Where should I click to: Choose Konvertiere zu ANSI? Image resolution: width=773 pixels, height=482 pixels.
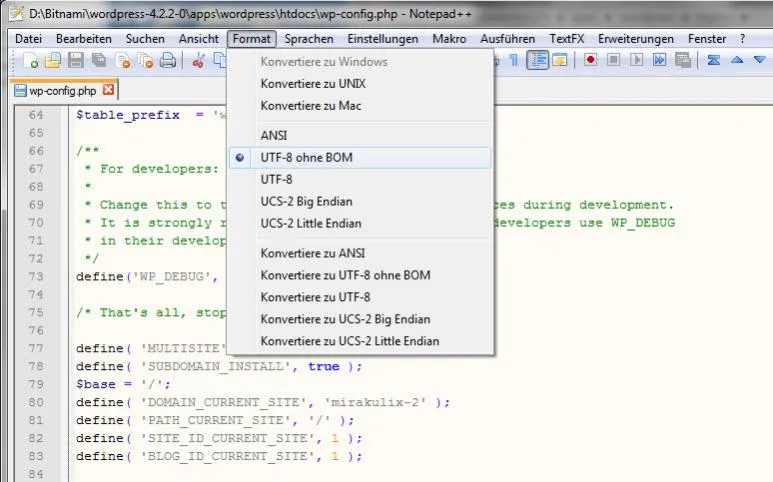click(360, 253)
